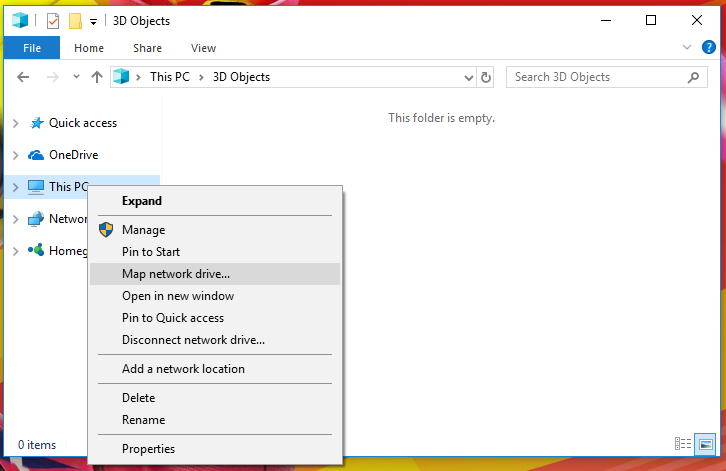
Task: Click the search magnifier icon
Action: point(692,77)
